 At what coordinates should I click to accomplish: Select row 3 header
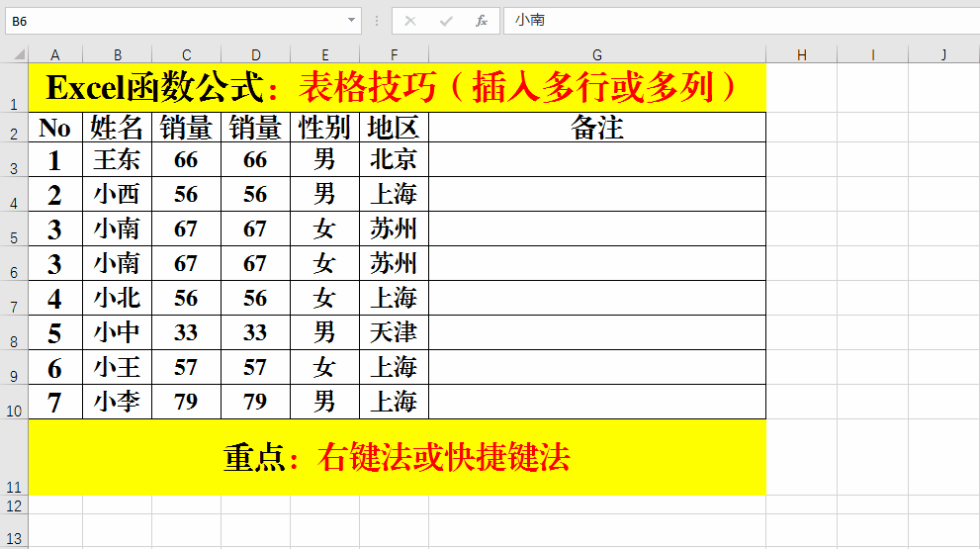pyautogui.click(x=14, y=160)
